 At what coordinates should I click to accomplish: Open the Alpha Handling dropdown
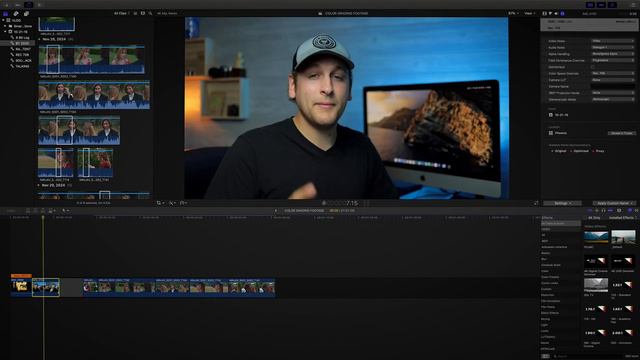point(613,54)
